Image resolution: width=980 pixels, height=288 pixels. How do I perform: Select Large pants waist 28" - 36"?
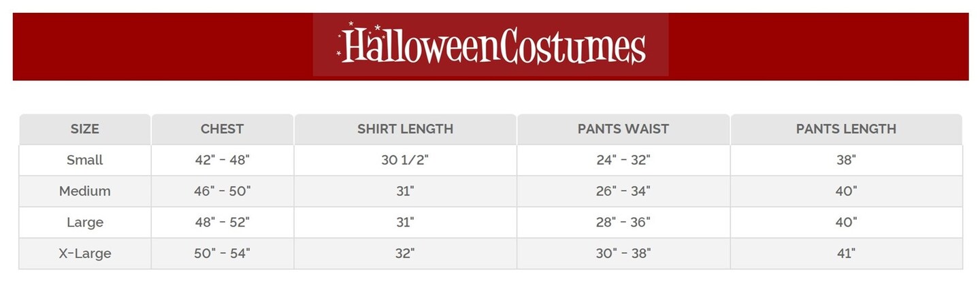623,223
